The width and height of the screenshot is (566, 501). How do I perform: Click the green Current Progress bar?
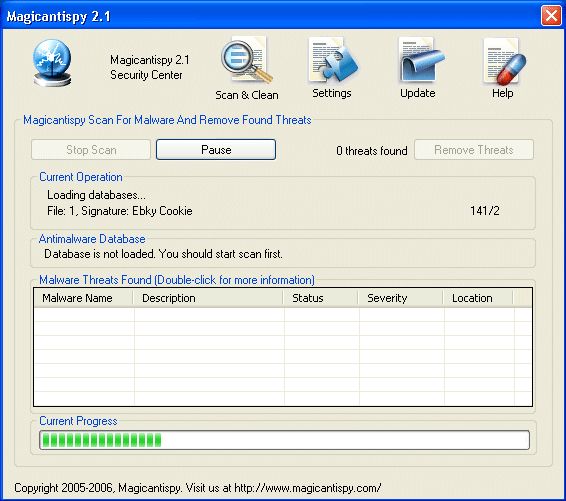point(284,440)
